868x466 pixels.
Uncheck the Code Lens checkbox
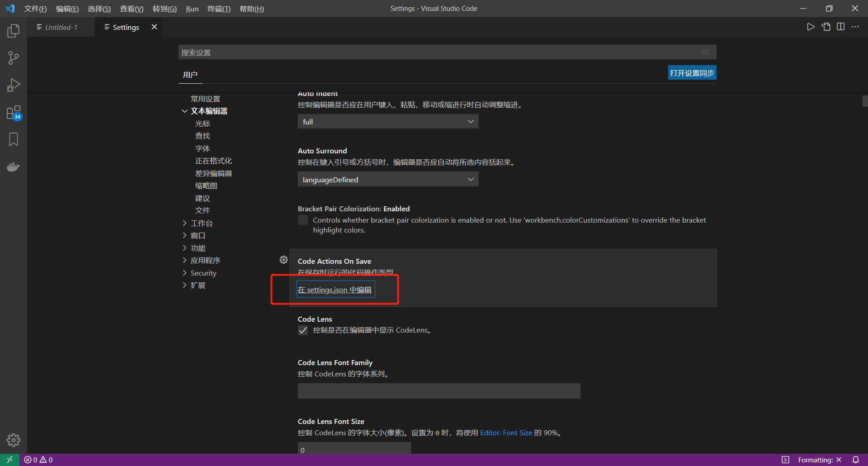pyautogui.click(x=303, y=330)
